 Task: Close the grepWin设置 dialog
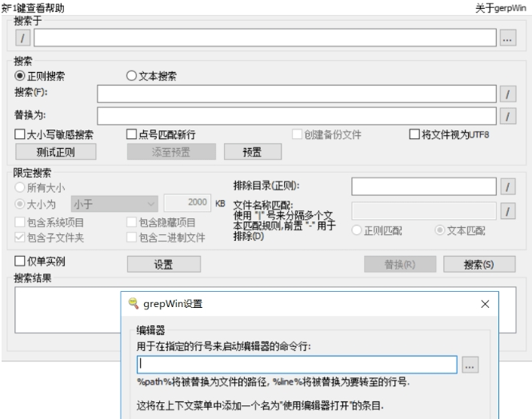click(x=485, y=304)
